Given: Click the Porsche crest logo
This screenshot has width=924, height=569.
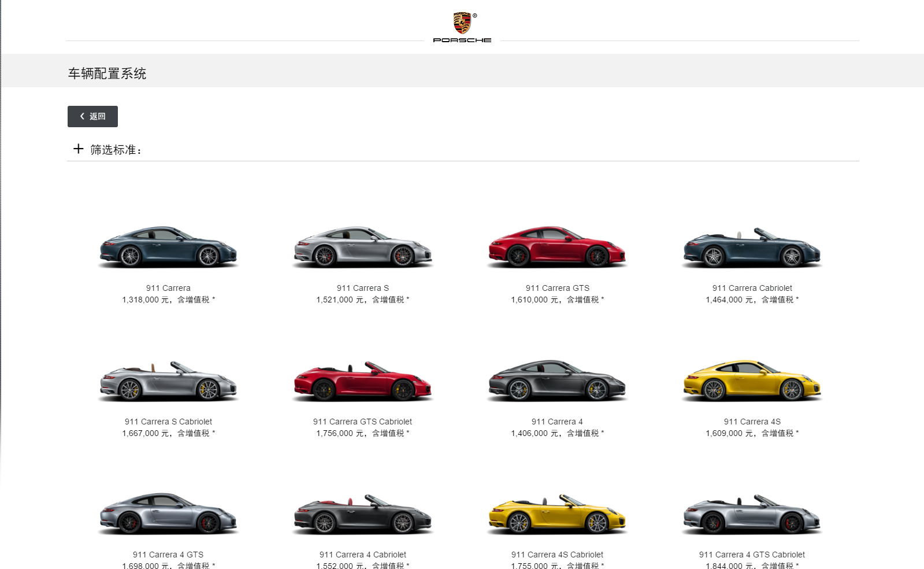Looking at the screenshot, I should coord(462,23).
